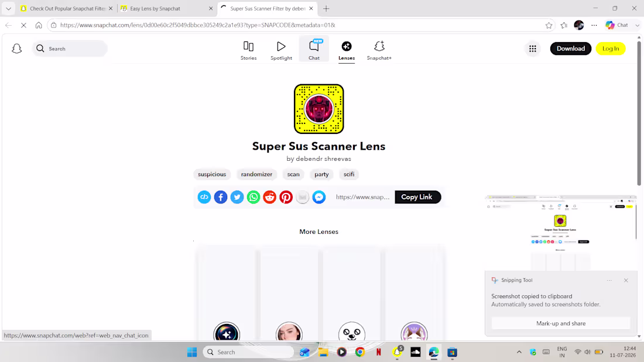
Task: Click the Windows taskbar search box
Action: click(x=248, y=352)
